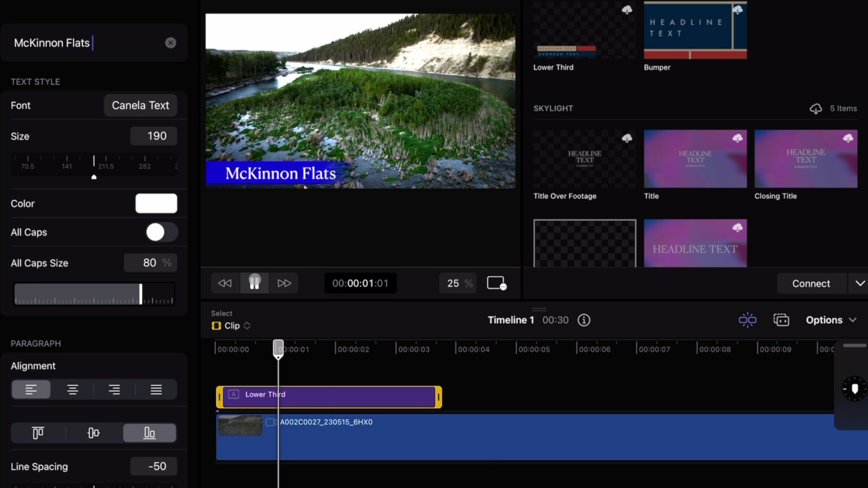The width and height of the screenshot is (868, 488).
Task: Open the Connect button dropdown arrow
Action: click(x=860, y=284)
